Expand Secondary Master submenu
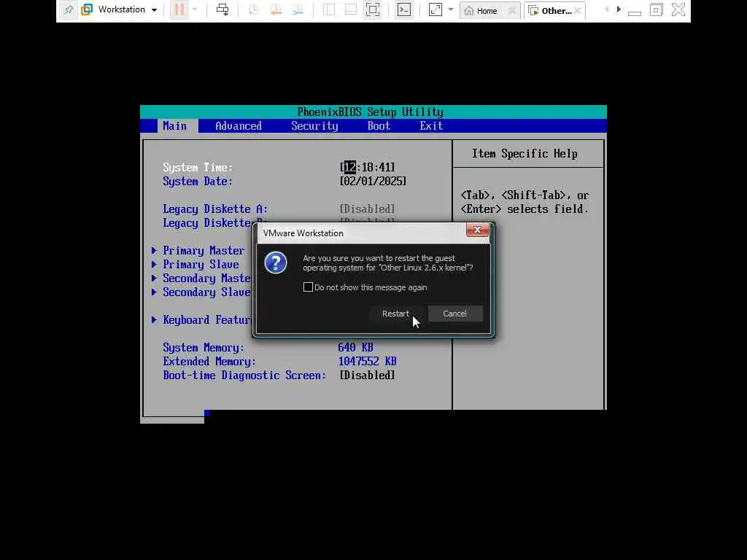The height and width of the screenshot is (560, 747). pos(201,278)
